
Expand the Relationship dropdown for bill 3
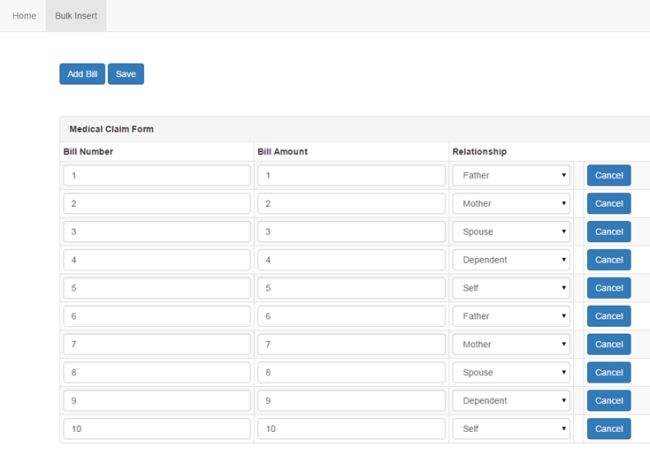(x=511, y=232)
